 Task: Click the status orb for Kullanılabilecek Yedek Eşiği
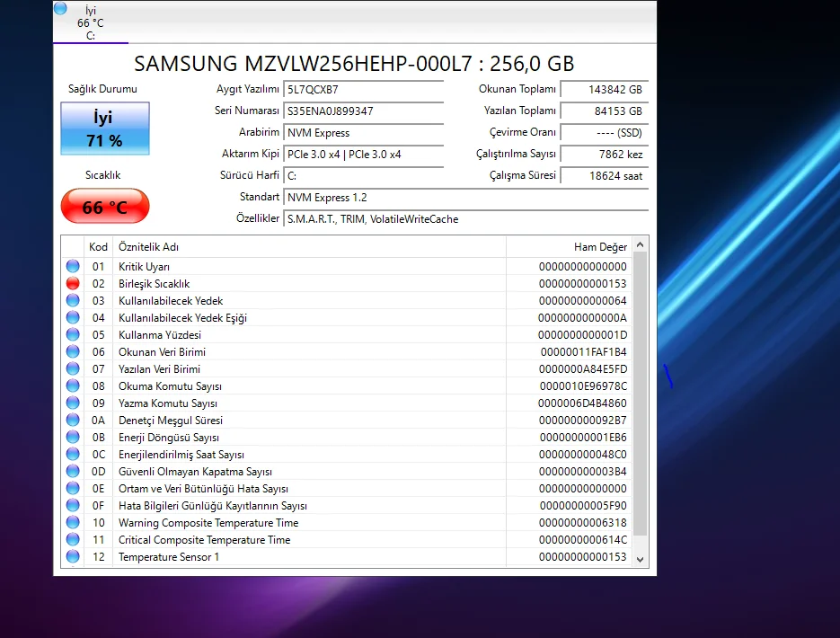coord(73,318)
